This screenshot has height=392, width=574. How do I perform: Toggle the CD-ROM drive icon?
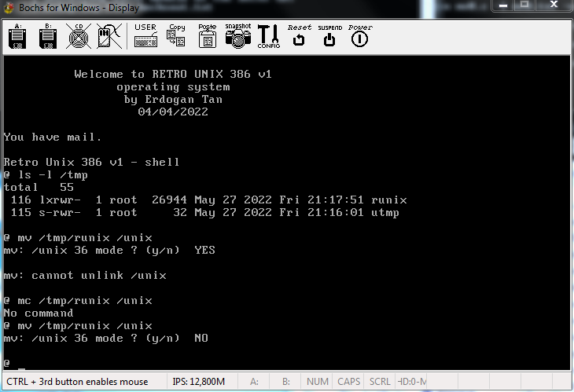79,37
